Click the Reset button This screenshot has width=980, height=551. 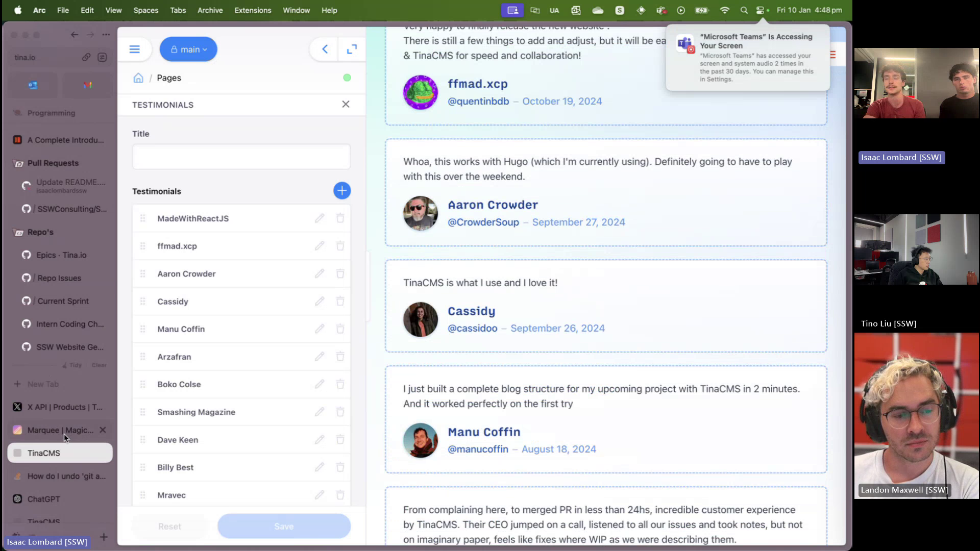169,526
